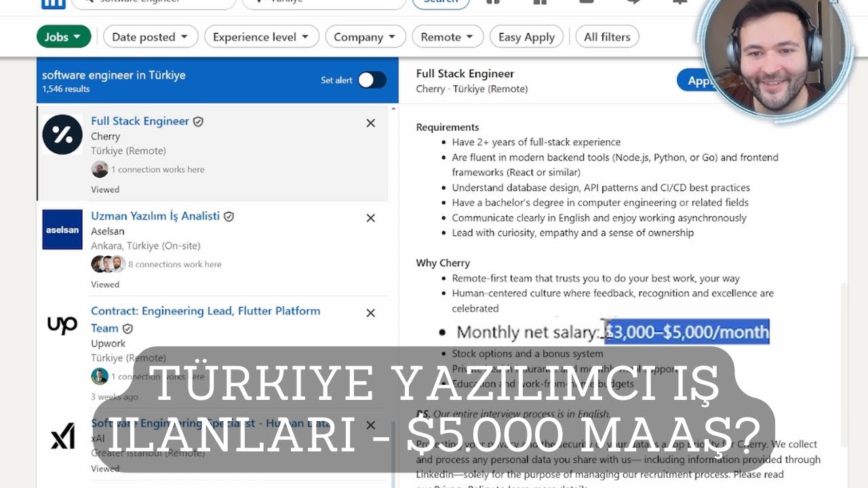Image resolution: width=868 pixels, height=488 pixels.
Task: Click the Aselsan company logo
Action: point(62,229)
